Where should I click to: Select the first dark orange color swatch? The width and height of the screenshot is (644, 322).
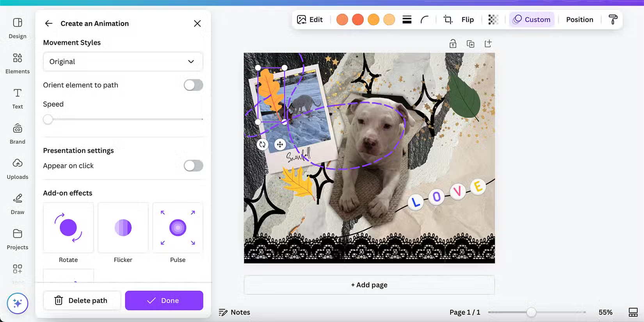click(342, 20)
